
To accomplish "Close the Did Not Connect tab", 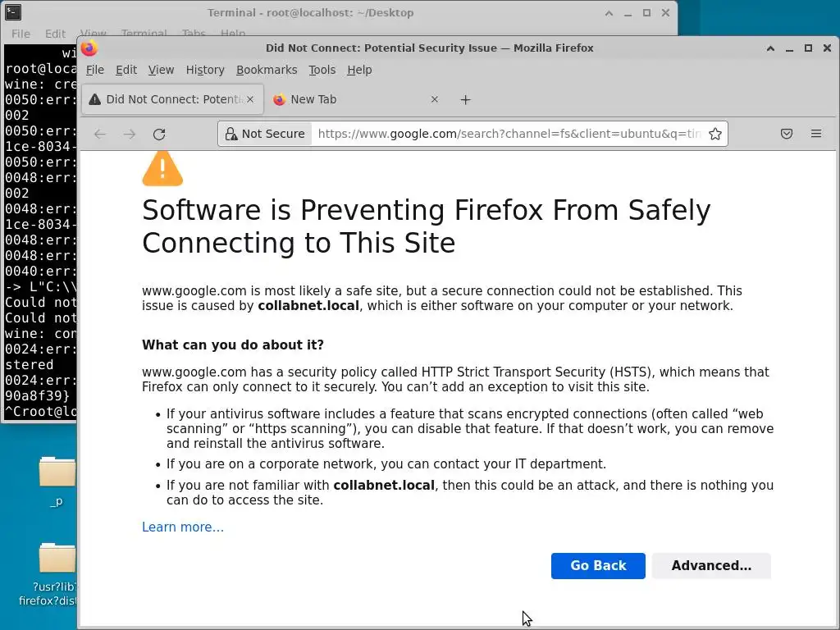I will point(250,99).
